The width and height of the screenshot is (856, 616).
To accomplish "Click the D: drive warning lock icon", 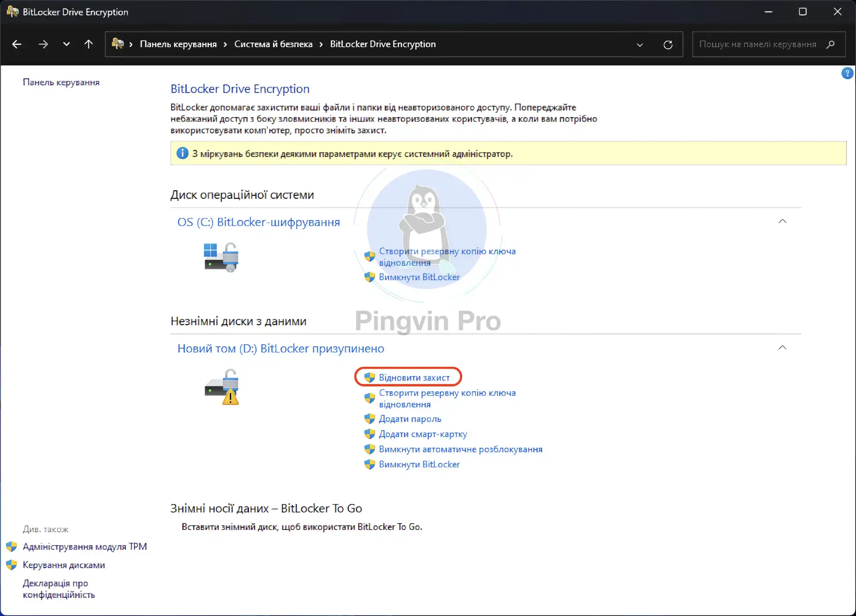I will point(222,387).
